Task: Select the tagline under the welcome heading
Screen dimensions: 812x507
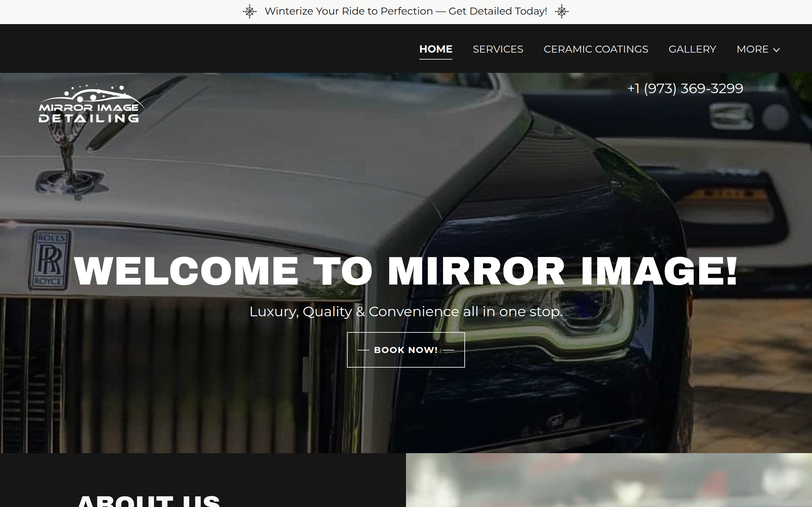Action: pos(406,311)
